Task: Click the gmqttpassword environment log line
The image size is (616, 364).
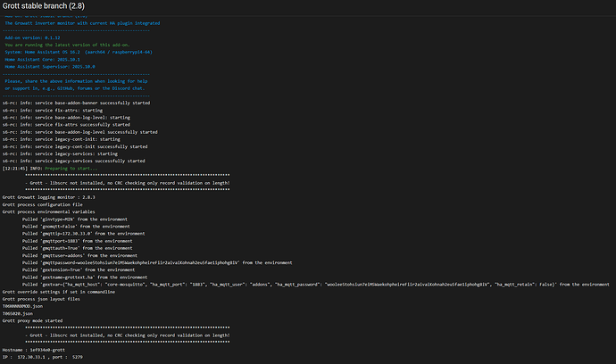Action: pyautogui.click(x=156, y=262)
